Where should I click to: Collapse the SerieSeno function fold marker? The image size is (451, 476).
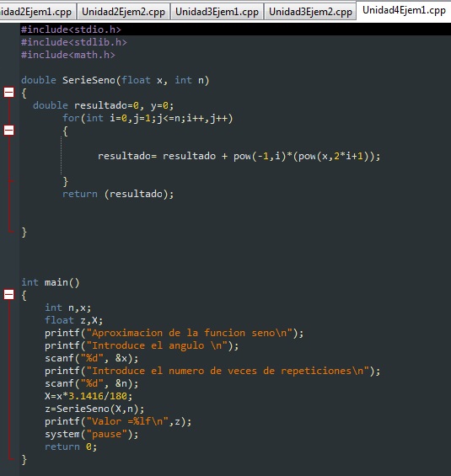pyautogui.click(x=8, y=93)
